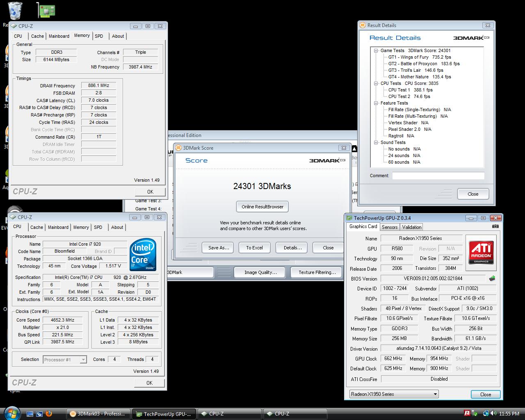Open Mainboard tab in upper CPU-Z window
The height and width of the screenshot is (420, 525).
(59, 36)
